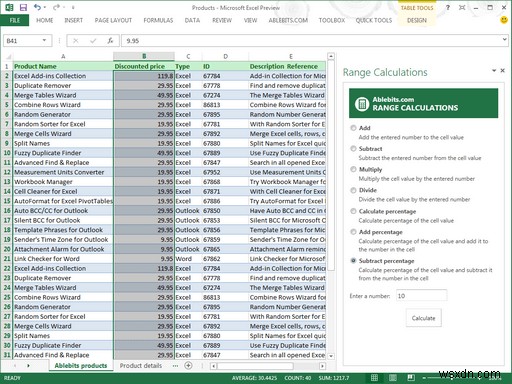512x384 pixels.
Task: Select column A header
Action: click(x=63, y=56)
